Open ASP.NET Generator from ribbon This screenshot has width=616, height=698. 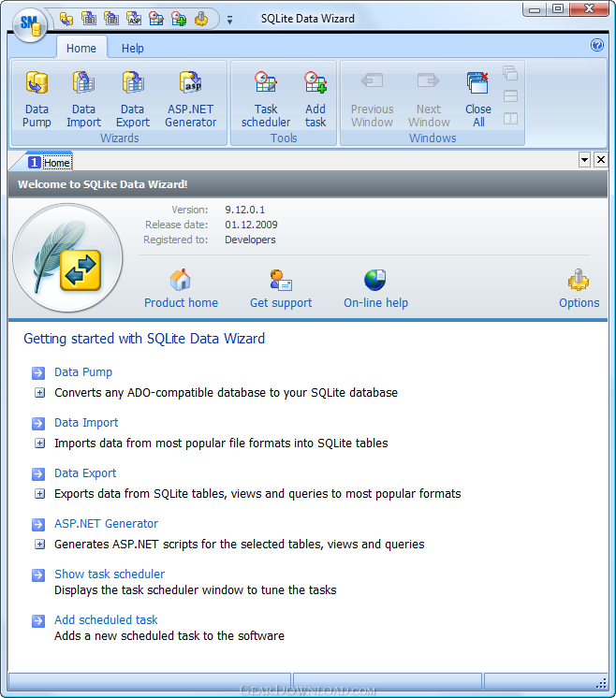coord(191,100)
